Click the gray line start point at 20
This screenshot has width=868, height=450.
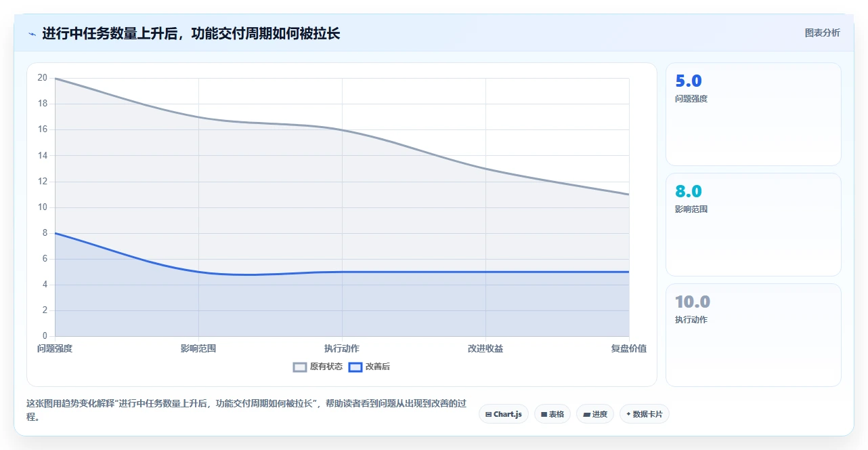click(55, 78)
